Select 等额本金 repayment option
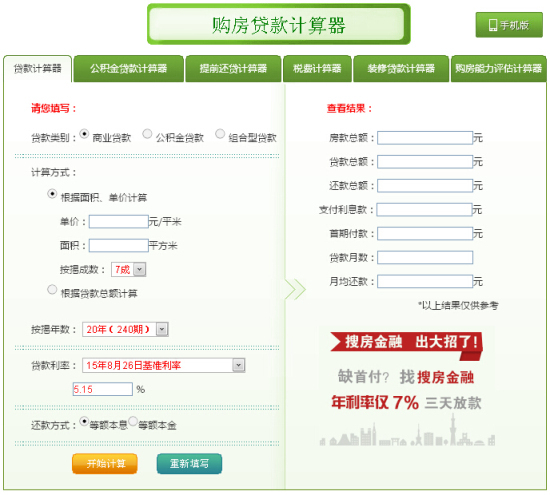The width and height of the screenshot is (550, 495). tap(133, 421)
